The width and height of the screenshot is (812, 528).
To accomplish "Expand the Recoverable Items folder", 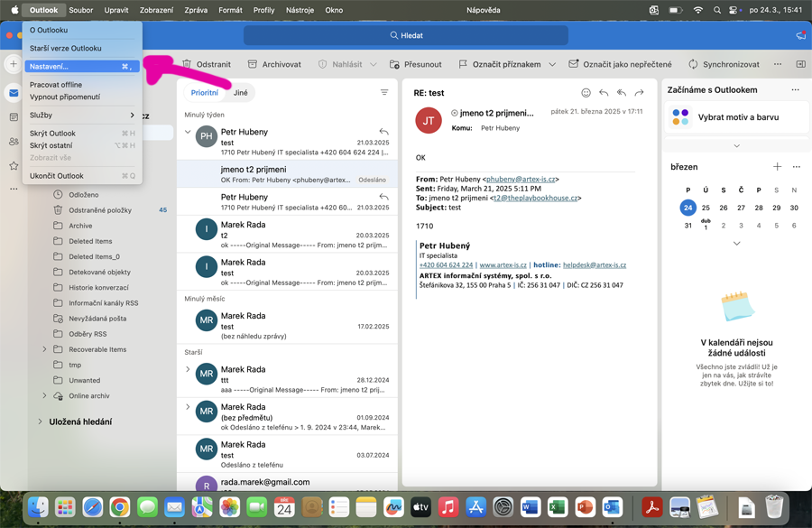I will point(44,349).
